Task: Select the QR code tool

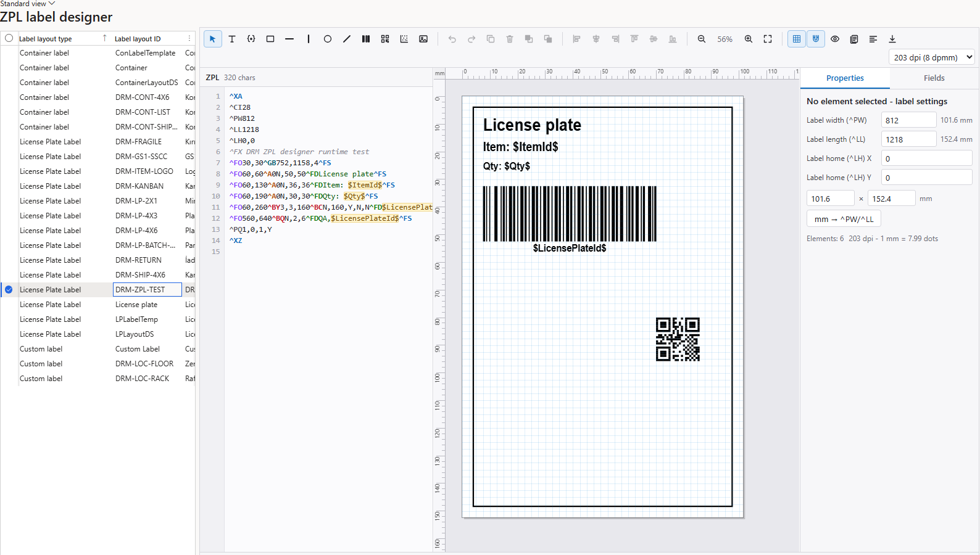Action: [x=385, y=39]
